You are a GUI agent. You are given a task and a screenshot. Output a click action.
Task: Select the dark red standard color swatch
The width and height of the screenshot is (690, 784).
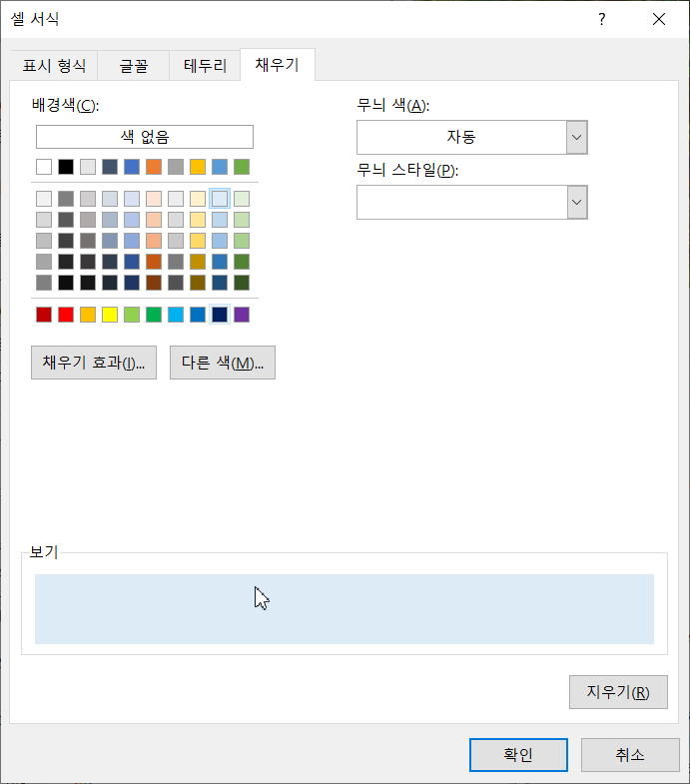[44, 315]
